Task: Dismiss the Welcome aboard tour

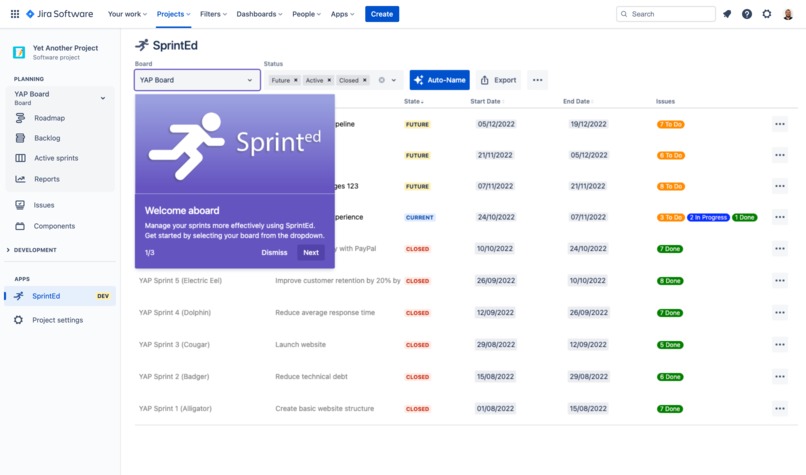Action: coord(274,252)
